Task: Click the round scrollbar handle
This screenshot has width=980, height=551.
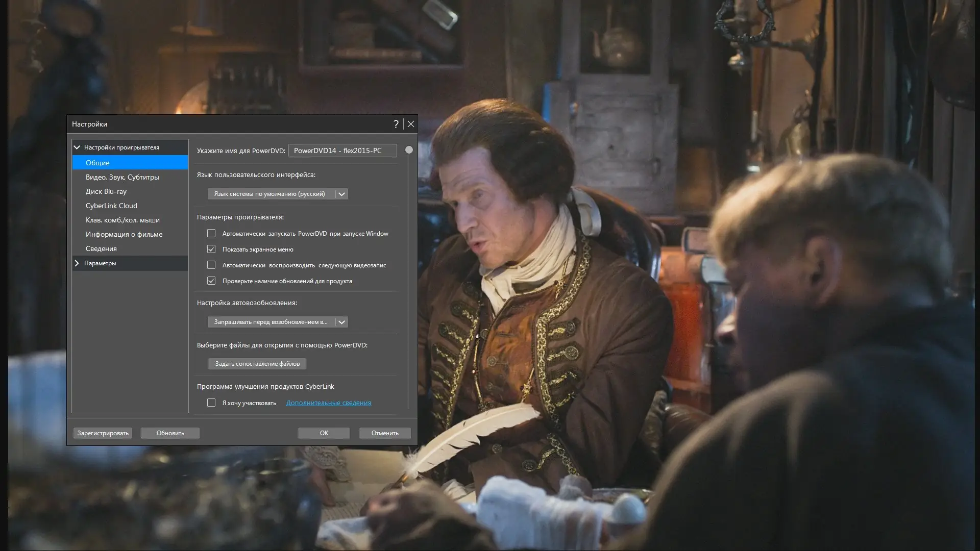Action: (x=409, y=150)
